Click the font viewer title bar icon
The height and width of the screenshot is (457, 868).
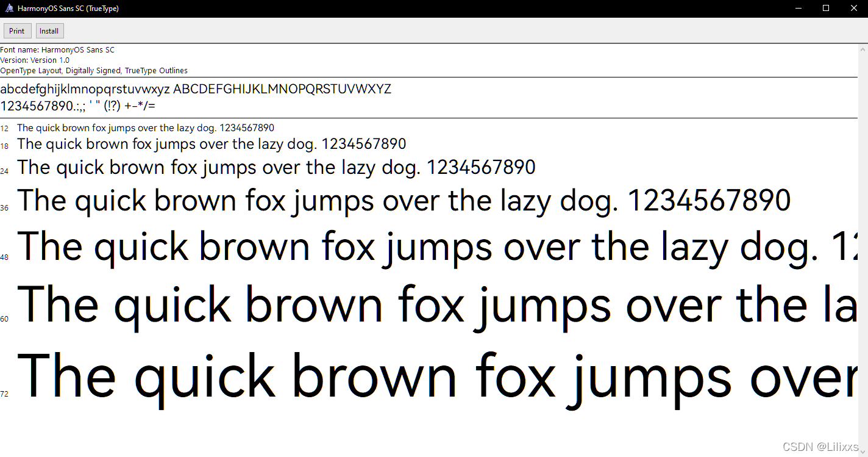click(9, 9)
